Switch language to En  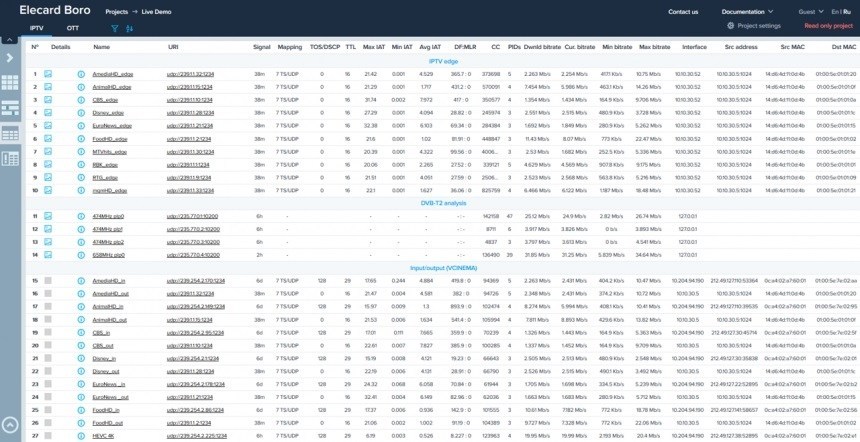click(x=834, y=11)
